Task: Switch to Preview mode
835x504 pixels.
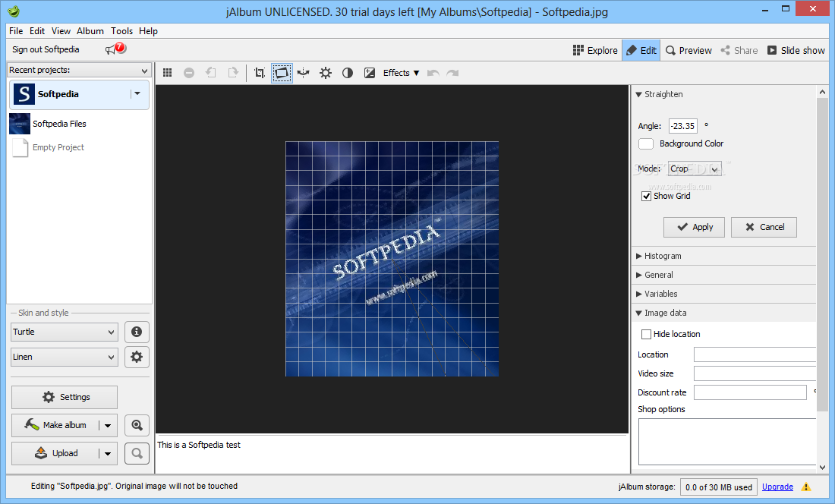Action: coord(688,50)
